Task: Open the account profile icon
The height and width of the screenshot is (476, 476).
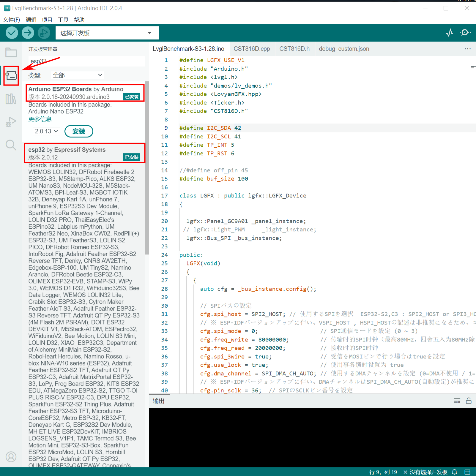Action: (x=11, y=457)
